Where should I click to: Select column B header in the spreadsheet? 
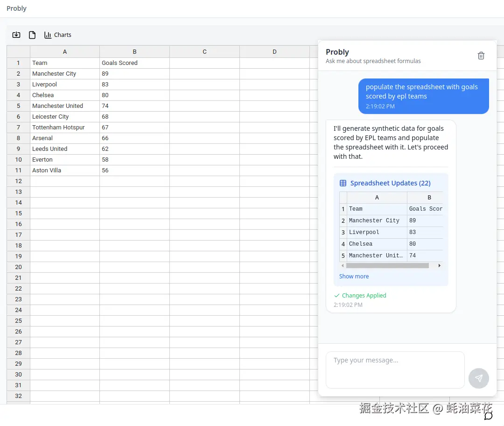point(135,51)
